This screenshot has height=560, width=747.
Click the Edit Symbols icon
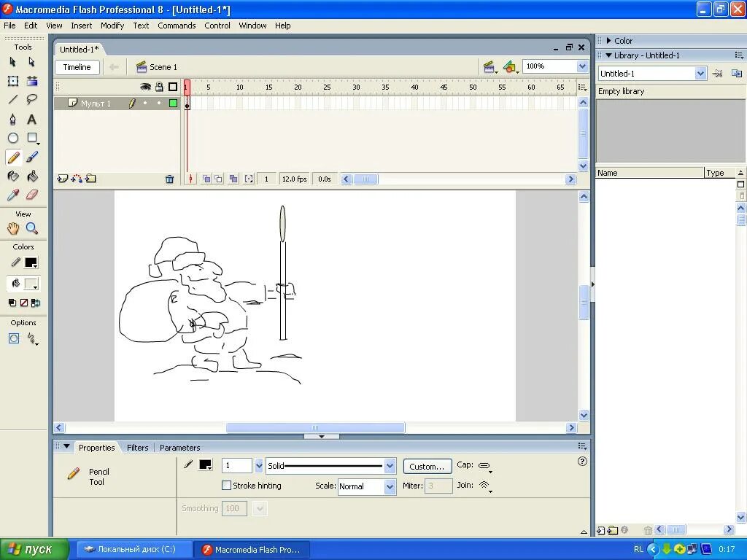point(510,67)
